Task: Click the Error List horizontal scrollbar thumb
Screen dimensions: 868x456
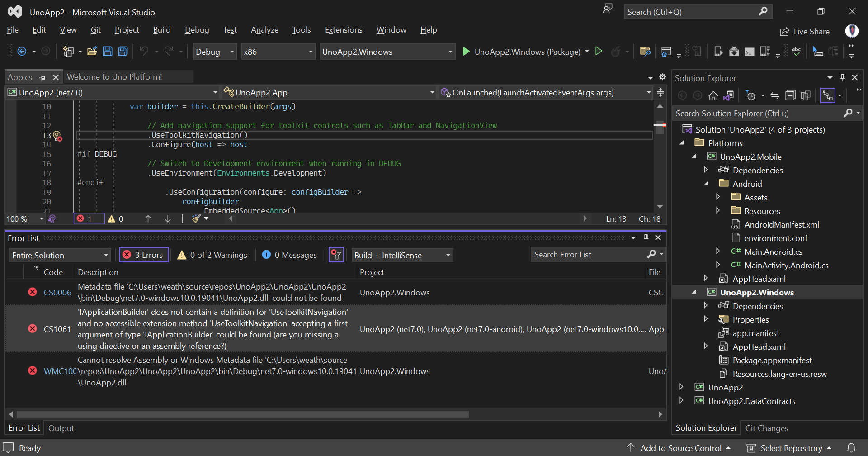Action: click(x=243, y=414)
